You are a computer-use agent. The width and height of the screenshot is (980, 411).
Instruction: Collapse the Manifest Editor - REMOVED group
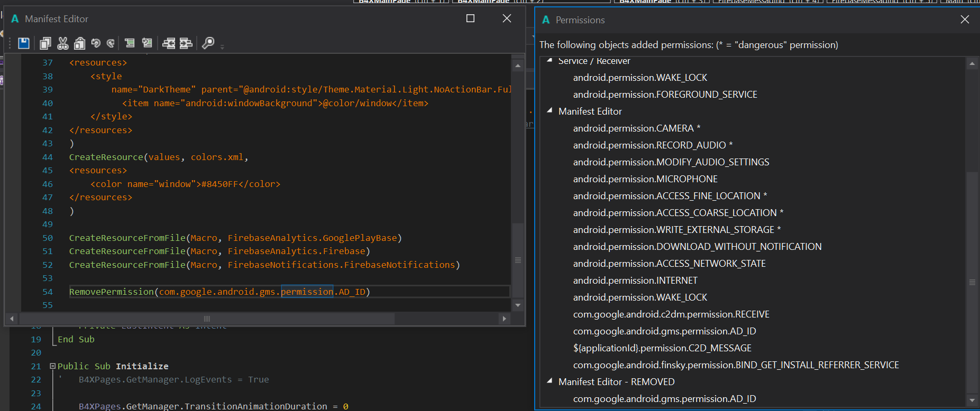click(x=549, y=381)
